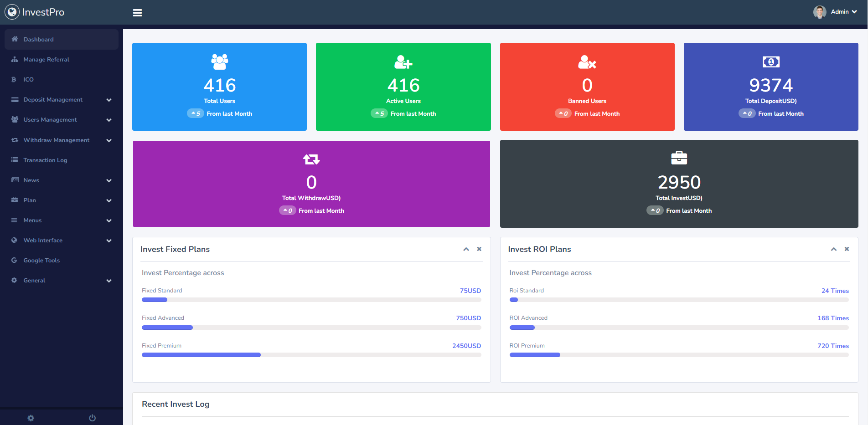Click the Total Invest briefcase icon
This screenshot has width=868, height=425.
coord(679,158)
